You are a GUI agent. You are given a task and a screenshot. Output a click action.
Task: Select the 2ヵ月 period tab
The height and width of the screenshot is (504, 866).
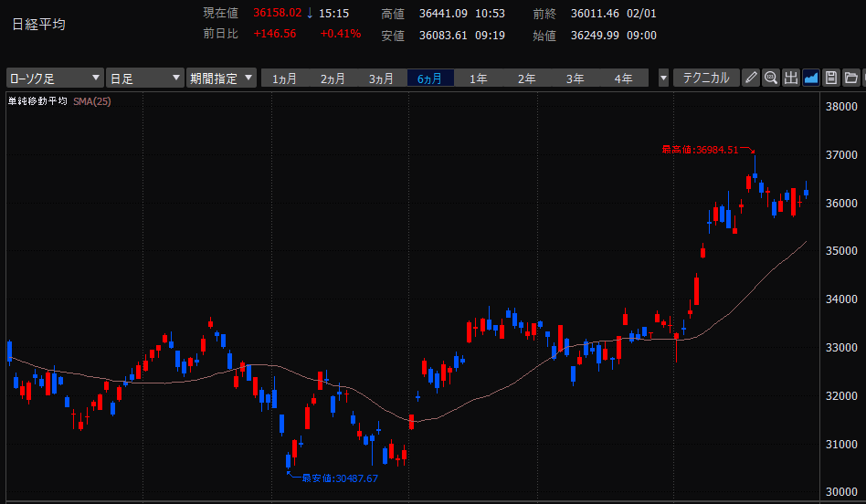[x=333, y=79]
